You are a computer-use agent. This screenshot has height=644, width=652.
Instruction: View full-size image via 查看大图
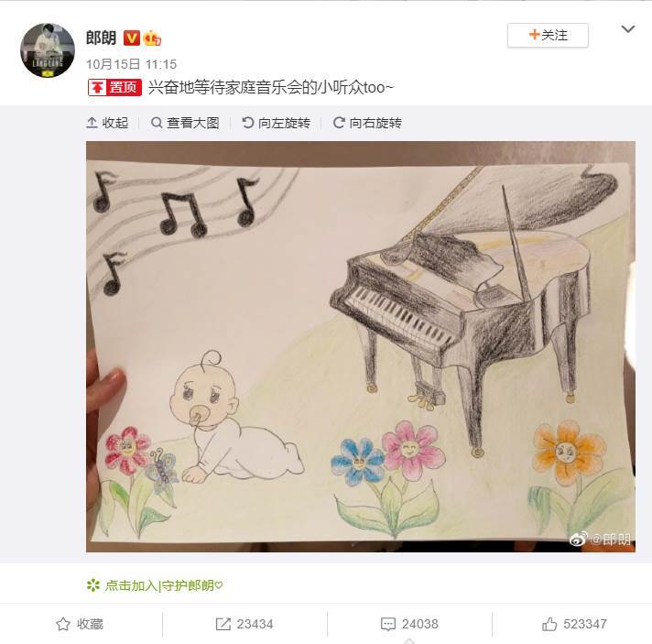185,123
